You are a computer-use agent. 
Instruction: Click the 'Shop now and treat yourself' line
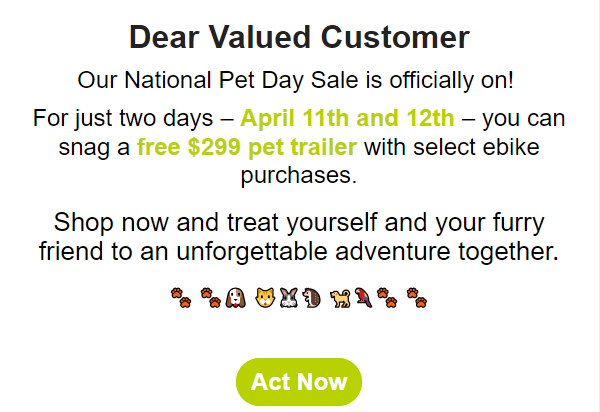click(x=299, y=223)
